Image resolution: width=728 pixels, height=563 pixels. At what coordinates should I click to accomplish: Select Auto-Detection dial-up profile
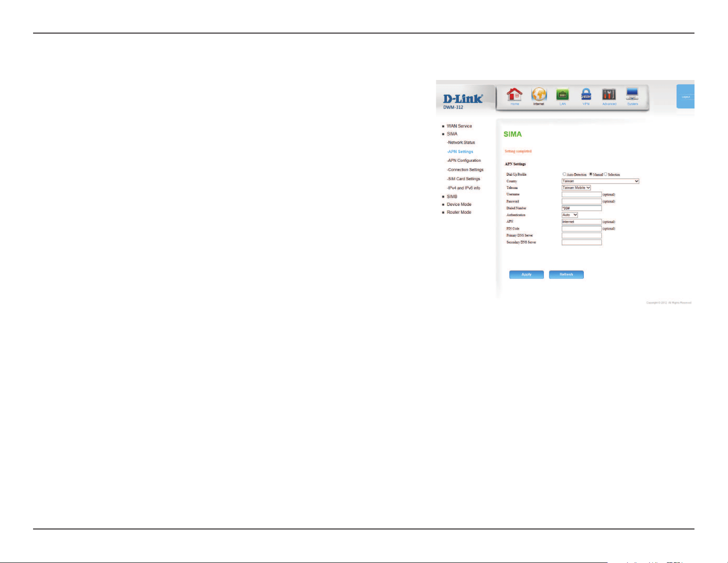(x=564, y=174)
